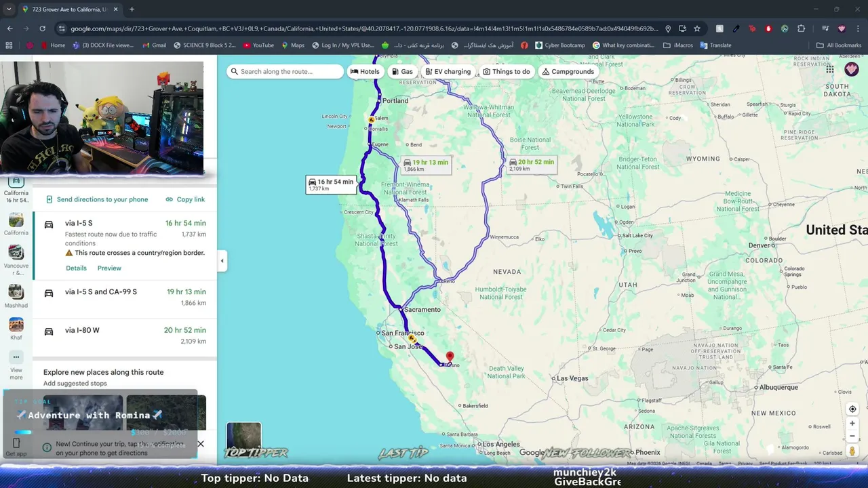The height and width of the screenshot is (488, 868).
Task: Open the Khaf recent place icon
Action: (x=16, y=325)
